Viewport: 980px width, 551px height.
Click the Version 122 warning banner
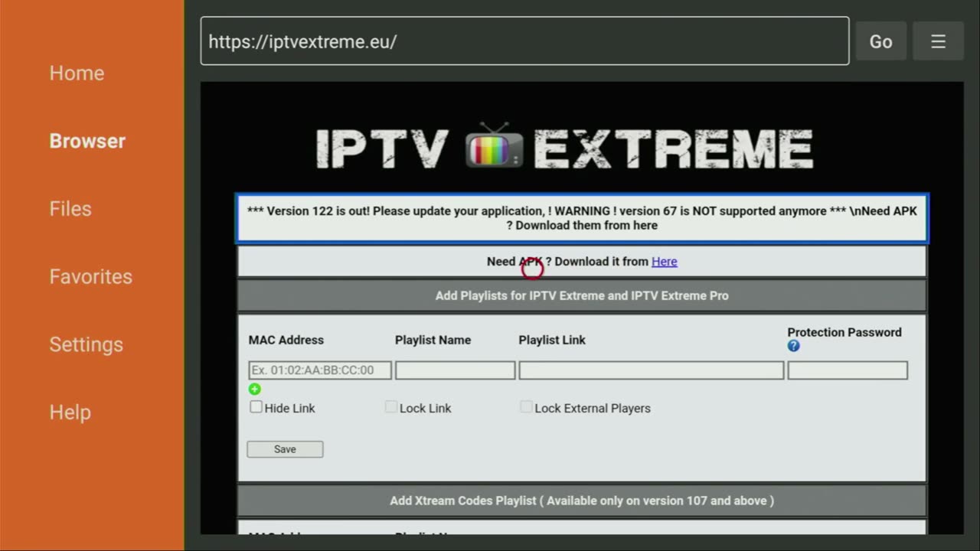582,218
